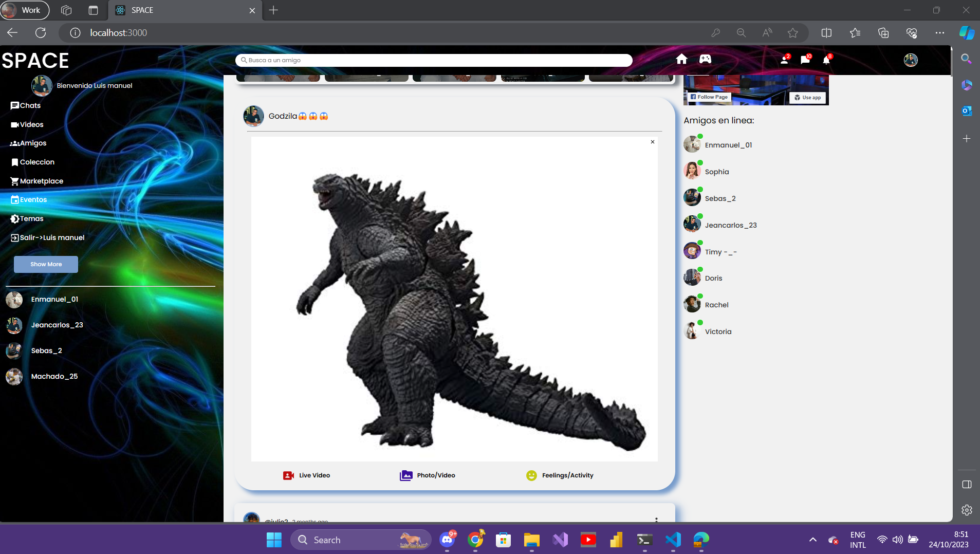
Task: Open a new browser tab
Action: tap(273, 10)
